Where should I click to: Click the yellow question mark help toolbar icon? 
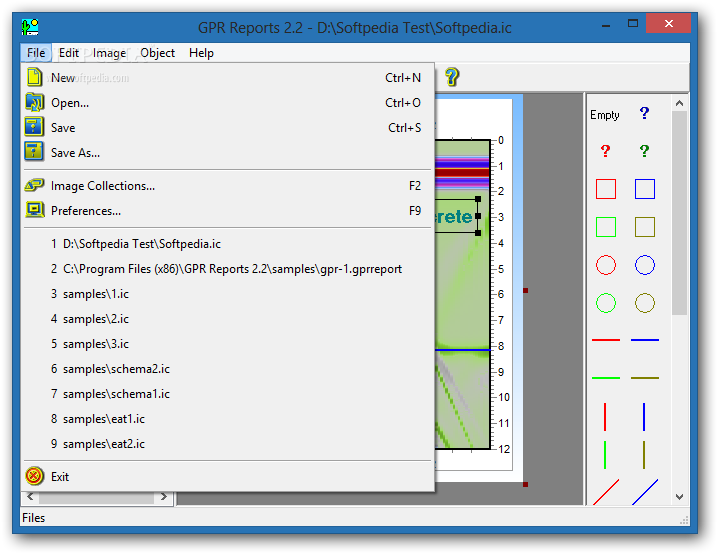tap(451, 77)
